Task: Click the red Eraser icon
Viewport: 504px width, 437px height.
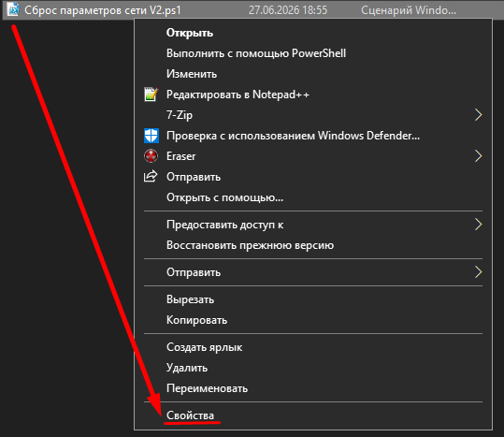Action: pos(151,156)
